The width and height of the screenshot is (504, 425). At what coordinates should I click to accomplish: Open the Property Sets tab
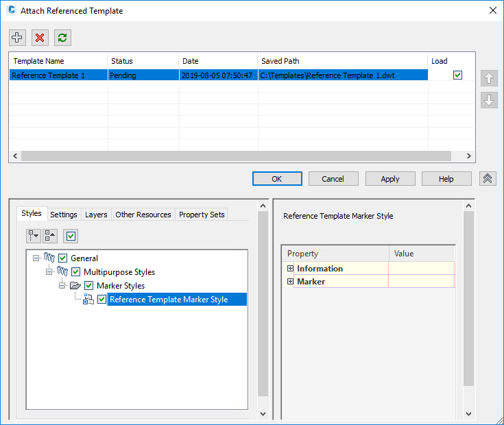pyautogui.click(x=202, y=215)
